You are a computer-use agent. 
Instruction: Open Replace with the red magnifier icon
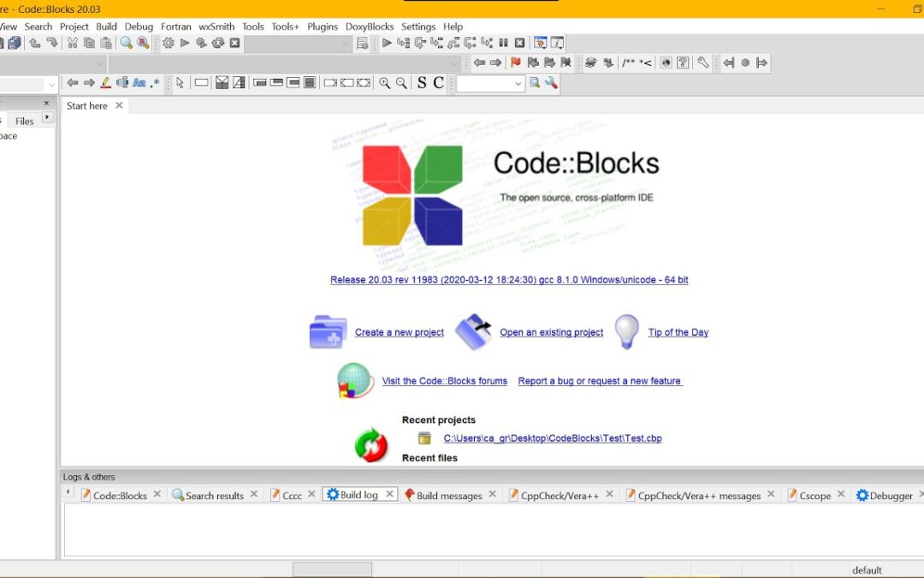pyautogui.click(x=143, y=43)
